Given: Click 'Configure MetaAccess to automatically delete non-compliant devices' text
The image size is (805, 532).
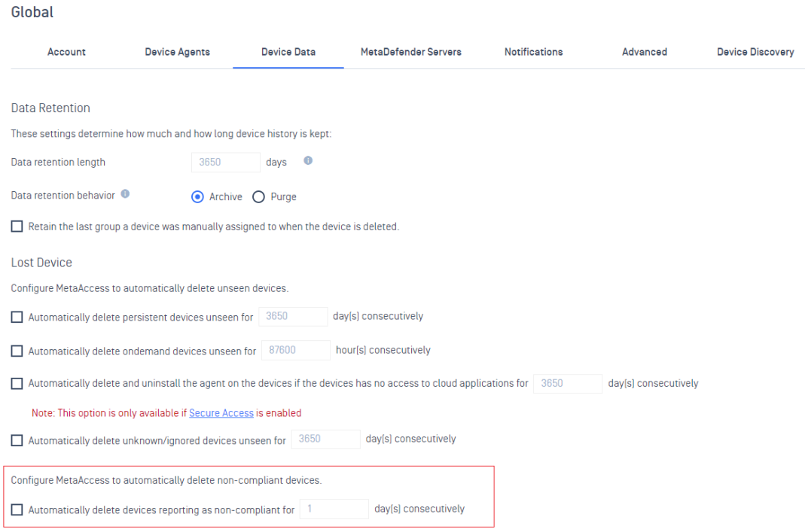Looking at the screenshot, I should point(166,480).
